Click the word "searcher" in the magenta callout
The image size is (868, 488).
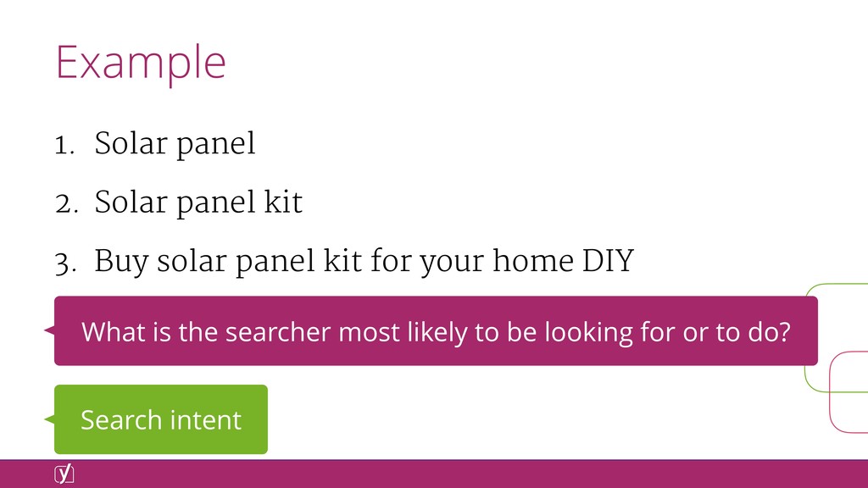pos(278,332)
